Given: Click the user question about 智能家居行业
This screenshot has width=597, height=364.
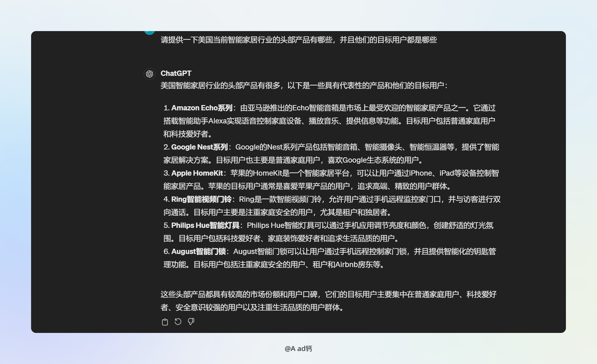Looking at the screenshot, I should pos(298,40).
